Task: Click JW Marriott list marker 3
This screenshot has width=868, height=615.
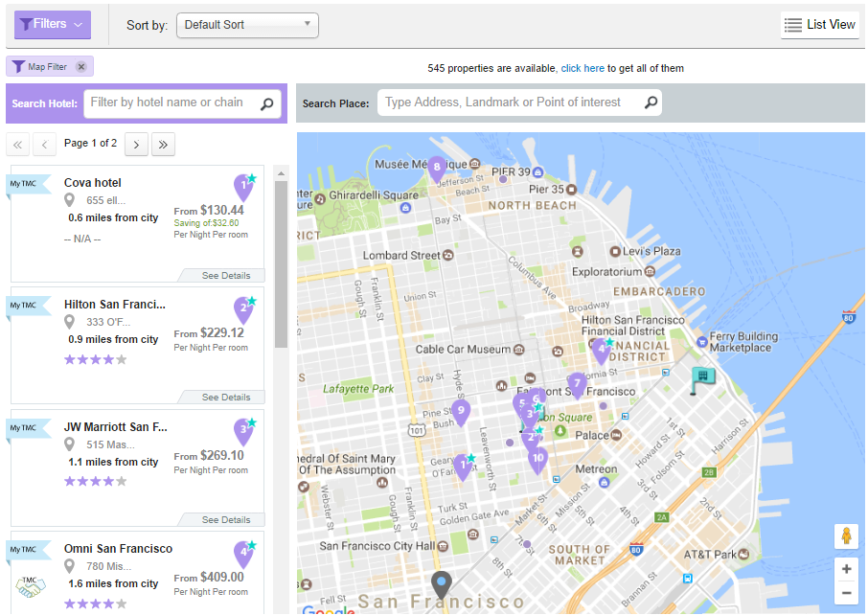Action: coord(243,432)
